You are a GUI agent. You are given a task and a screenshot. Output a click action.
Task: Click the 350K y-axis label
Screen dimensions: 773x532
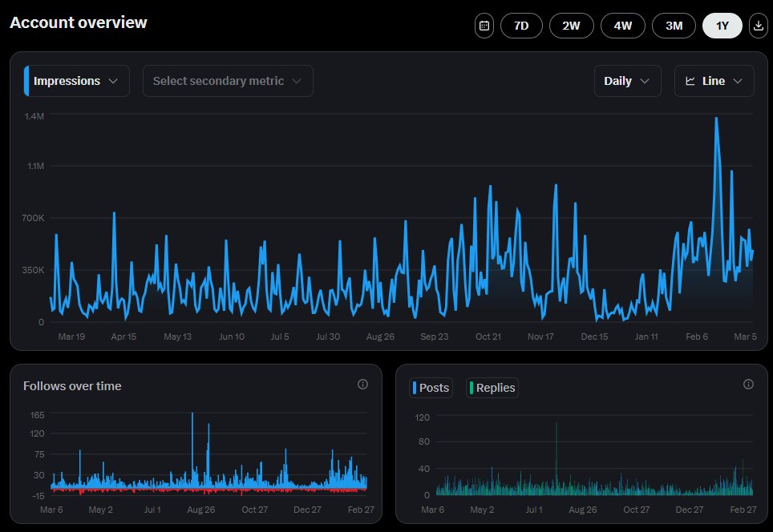tap(33, 270)
